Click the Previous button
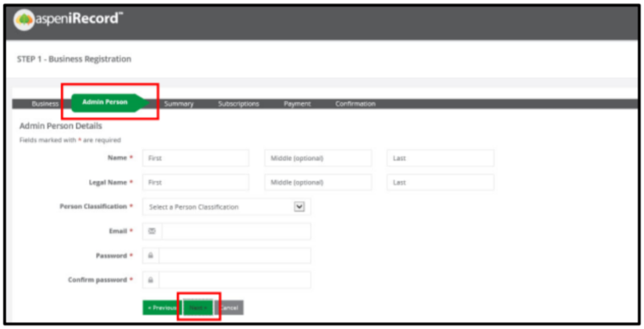 coord(162,308)
